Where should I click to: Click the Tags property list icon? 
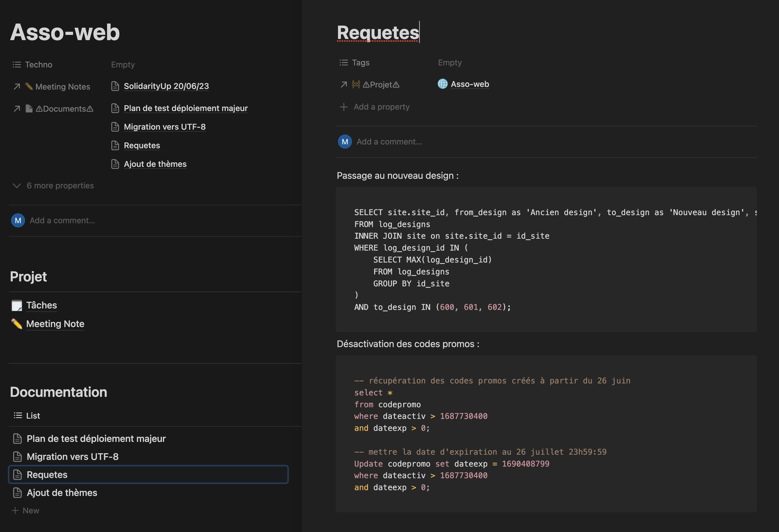pos(344,63)
